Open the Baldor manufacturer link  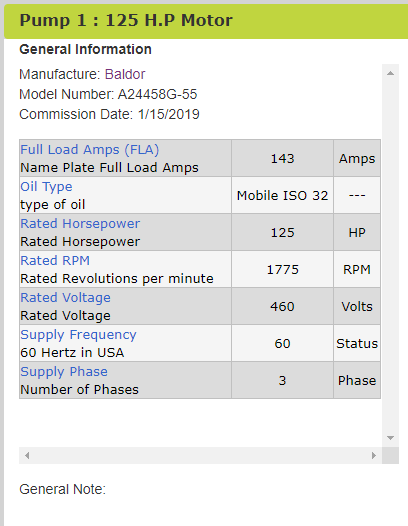(x=125, y=74)
